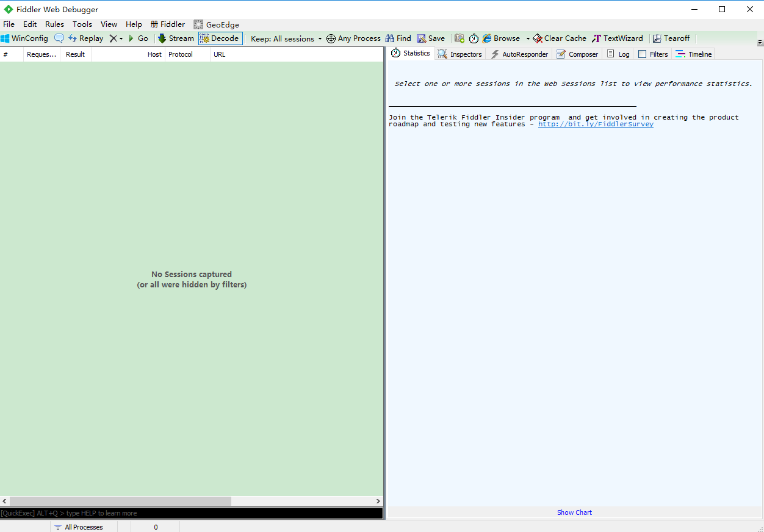The image size is (764, 532).
Task: Switch to the Timeline tab
Action: 694,54
